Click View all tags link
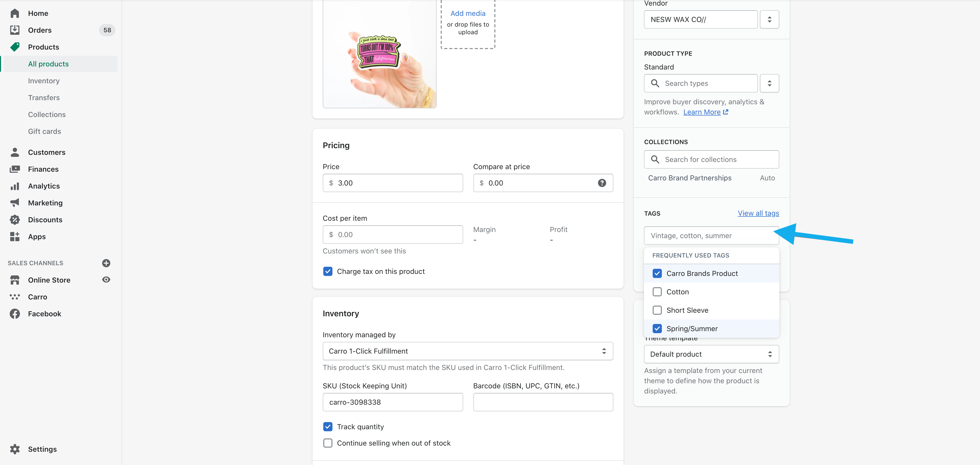980x465 pixels. click(x=758, y=213)
